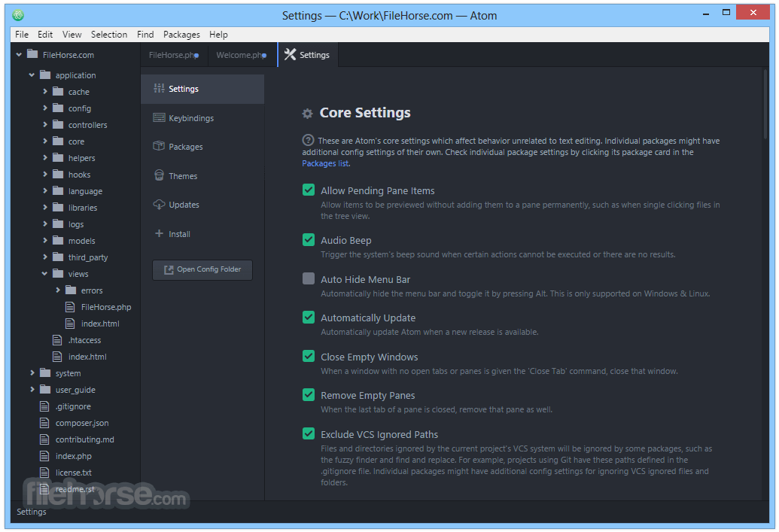Expand the system folder arrow
Screen dimensions: 779x532
click(32, 372)
